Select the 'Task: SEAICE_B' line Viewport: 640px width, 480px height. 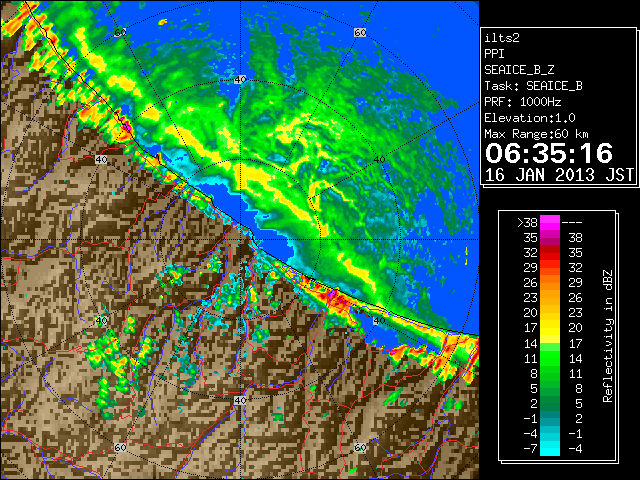533,86
